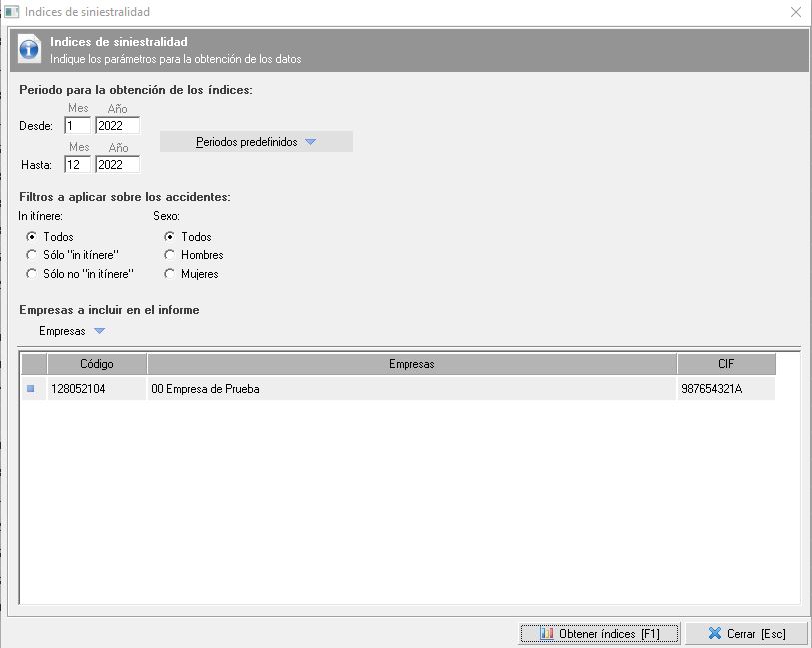Open the Periodos predefinidos dropdown
812x648 pixels.
[x=256, y=142]
